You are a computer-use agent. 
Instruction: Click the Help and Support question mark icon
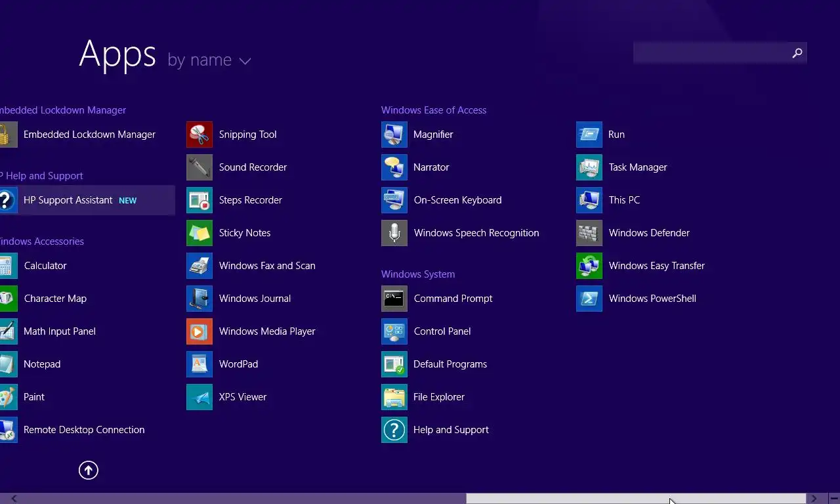(394, 430)
